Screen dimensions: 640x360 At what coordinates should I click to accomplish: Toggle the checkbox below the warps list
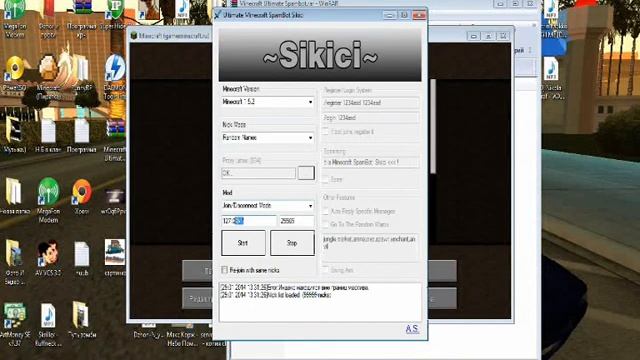point(326,270)
